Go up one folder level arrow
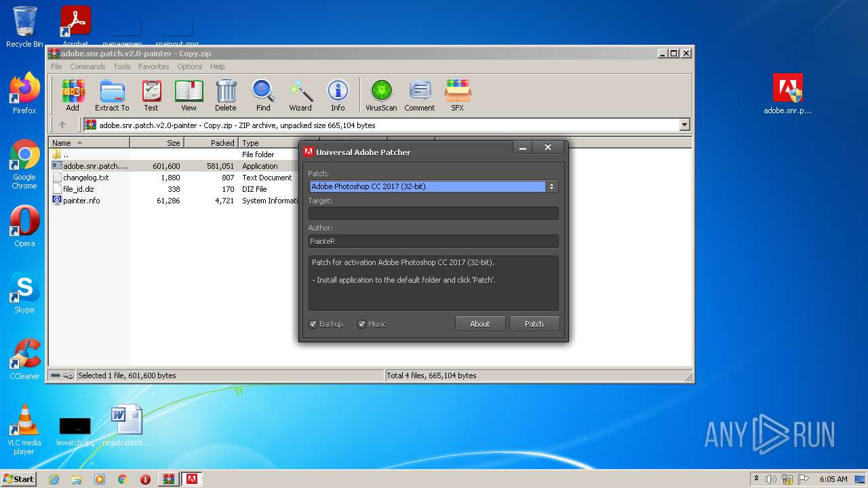Screen dimensions: 868x488 pyautogui.click(x=62, y=125)
